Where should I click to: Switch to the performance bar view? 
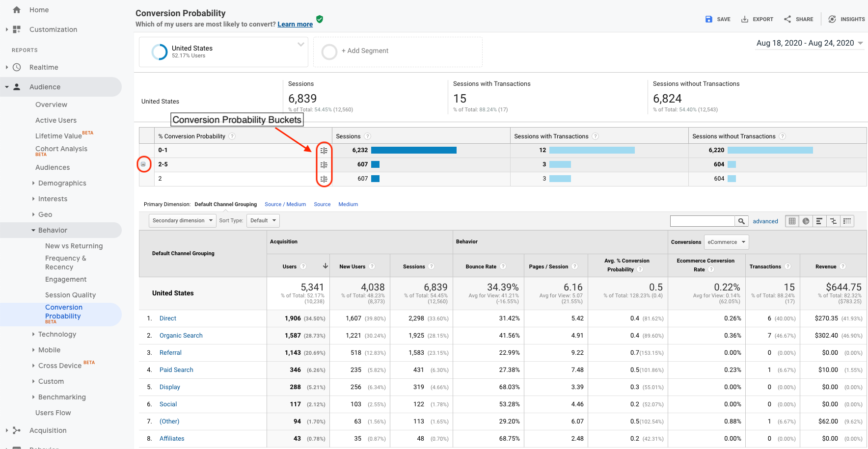point(819,221)
